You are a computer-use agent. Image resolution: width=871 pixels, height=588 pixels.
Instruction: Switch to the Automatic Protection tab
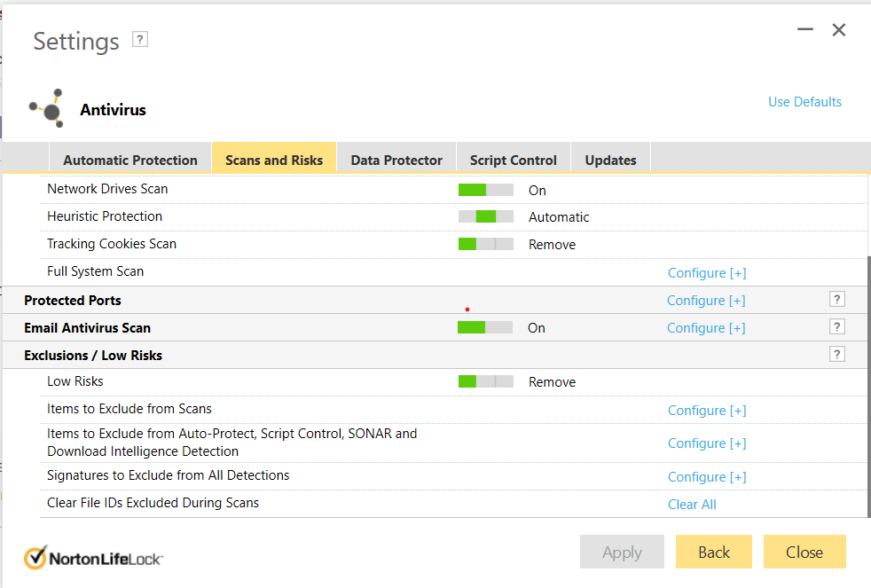pos(130,161)
